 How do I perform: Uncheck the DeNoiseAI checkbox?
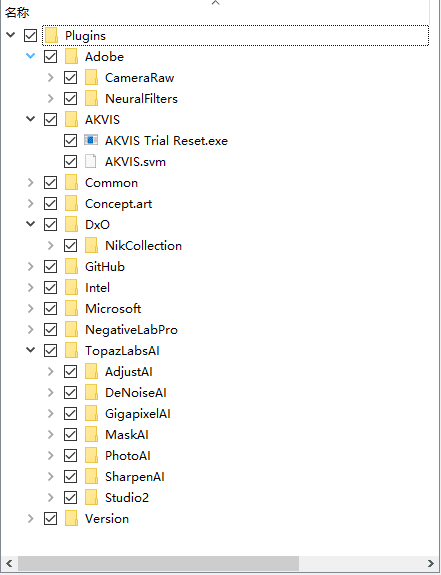(x=70, y=393)
